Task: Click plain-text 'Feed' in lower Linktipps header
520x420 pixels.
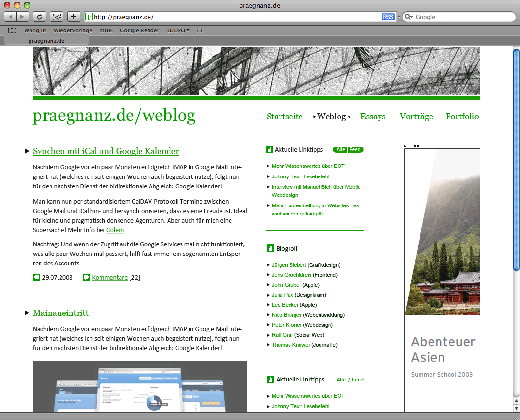Action: pyautogui.click(x=358, y=380)
